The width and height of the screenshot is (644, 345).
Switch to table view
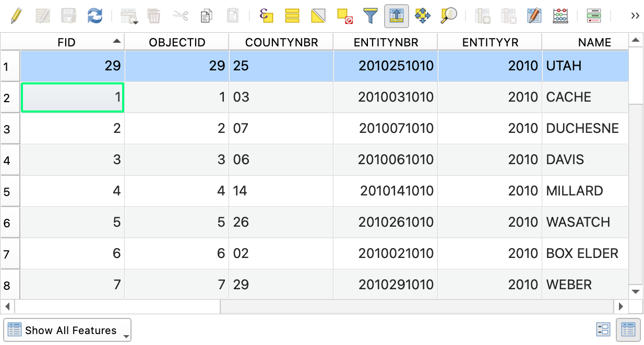click(628, 329)
